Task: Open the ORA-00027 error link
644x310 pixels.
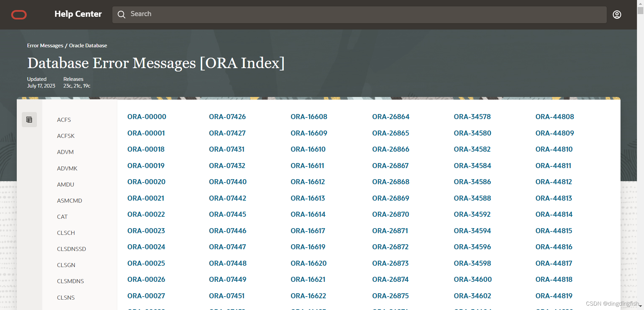Action: (146, 296)
